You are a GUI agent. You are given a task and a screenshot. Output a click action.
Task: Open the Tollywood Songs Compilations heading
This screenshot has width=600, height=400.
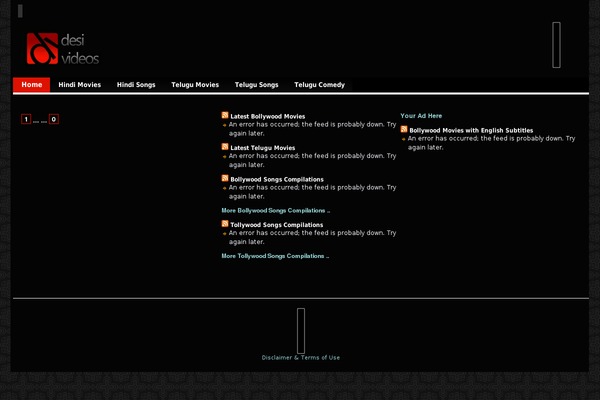(x=276, y=225)
